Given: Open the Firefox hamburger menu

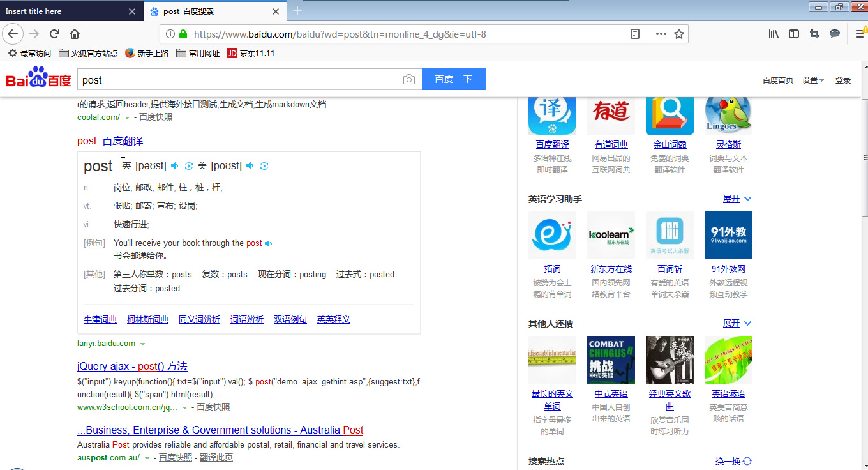Looking at the screenshot, I should (x=860, y=34).
